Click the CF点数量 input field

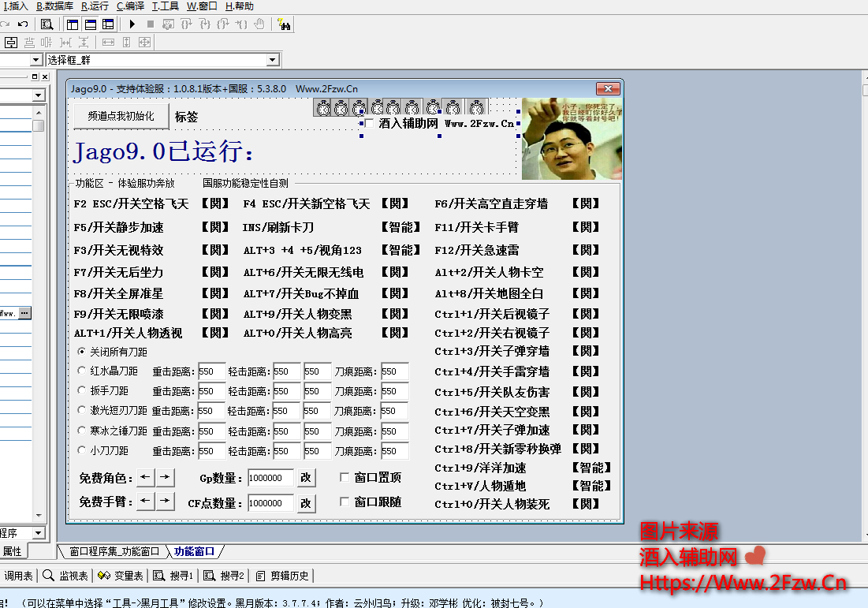pos(270,503)
